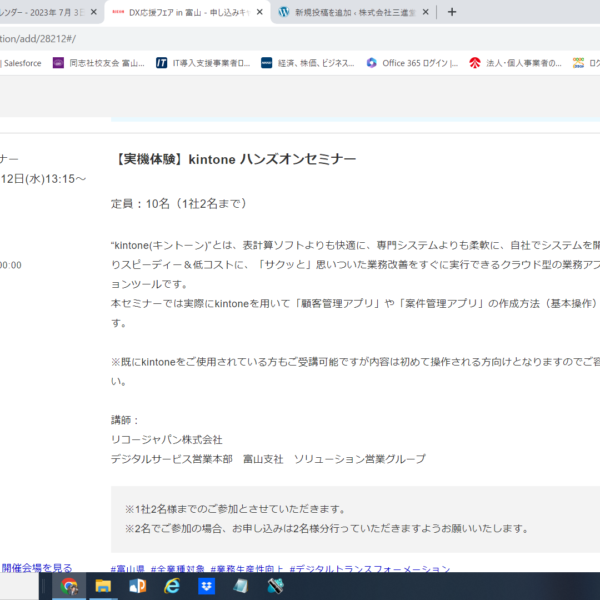Click the 講師： label
The height and width of the screenshot is (600, 600).
coord(125,420)
